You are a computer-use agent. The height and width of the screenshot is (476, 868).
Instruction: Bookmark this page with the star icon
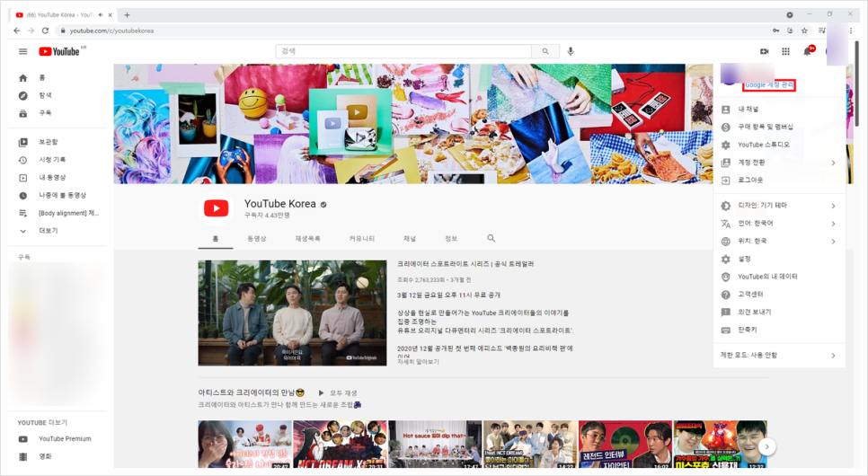point(804,31)
